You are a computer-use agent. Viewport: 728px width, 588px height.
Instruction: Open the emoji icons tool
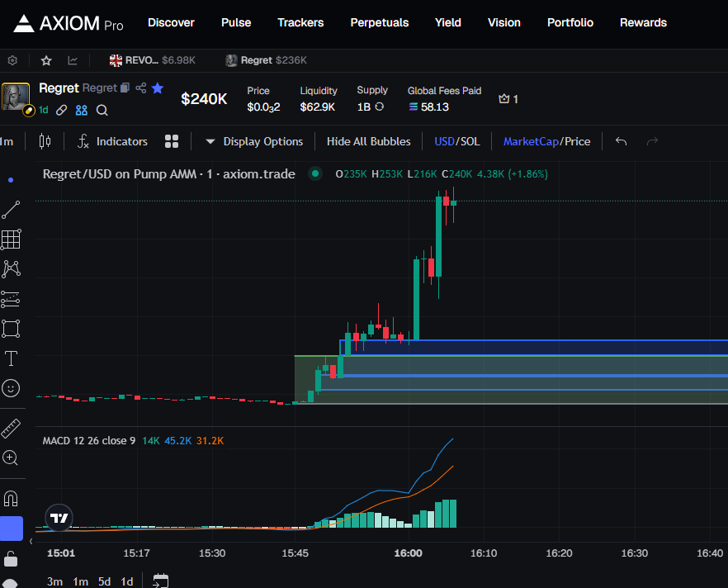pos(11,388)
